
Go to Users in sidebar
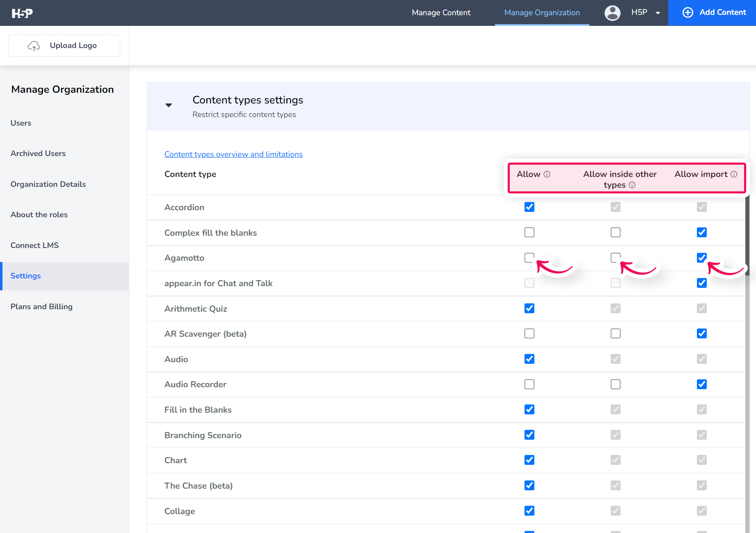click(21, 123)
